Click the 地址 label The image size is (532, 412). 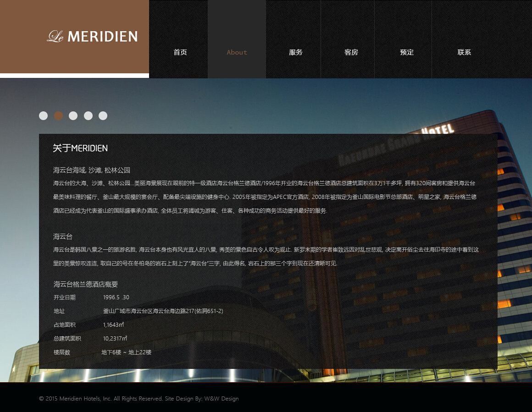click(59, 311)
